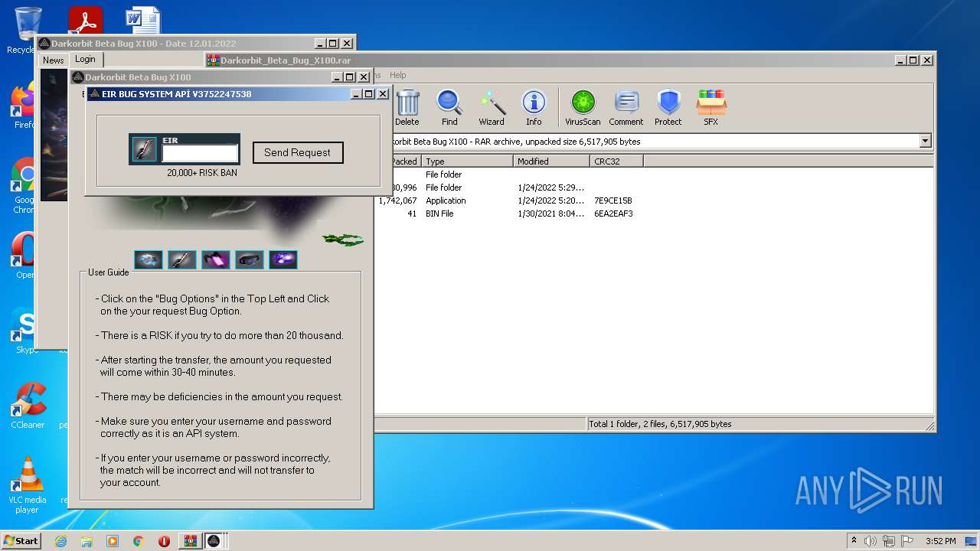Click the Delete icon in WinRAR toolbar
980x551 pixels.
[407, 107]
